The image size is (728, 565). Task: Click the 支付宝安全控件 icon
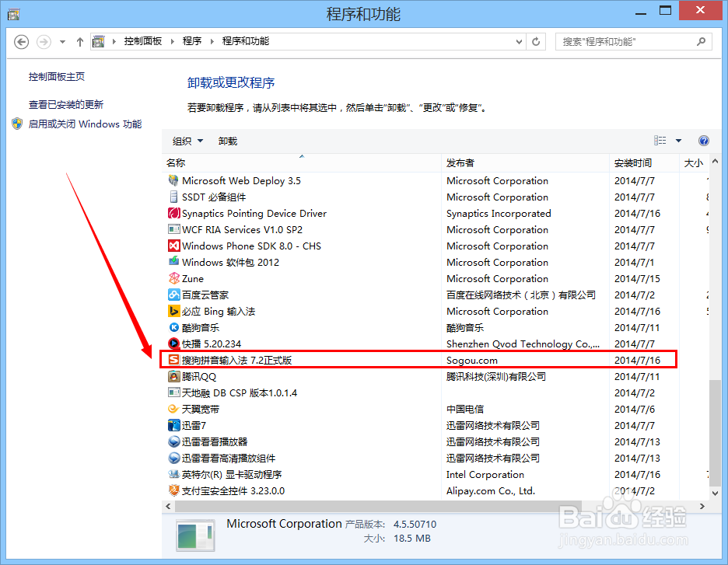[x=173, y=490]
